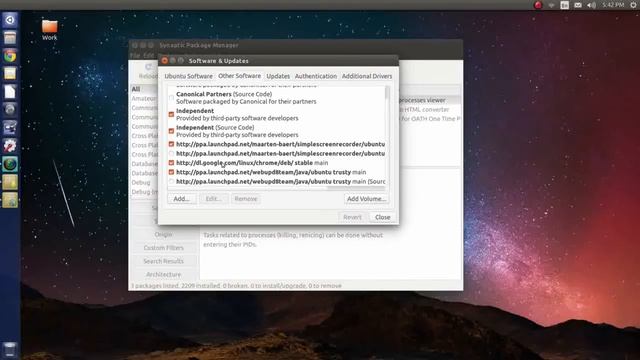Click the Edit... button
This screenshot has height=360, width=640.
tap(213, 199)
